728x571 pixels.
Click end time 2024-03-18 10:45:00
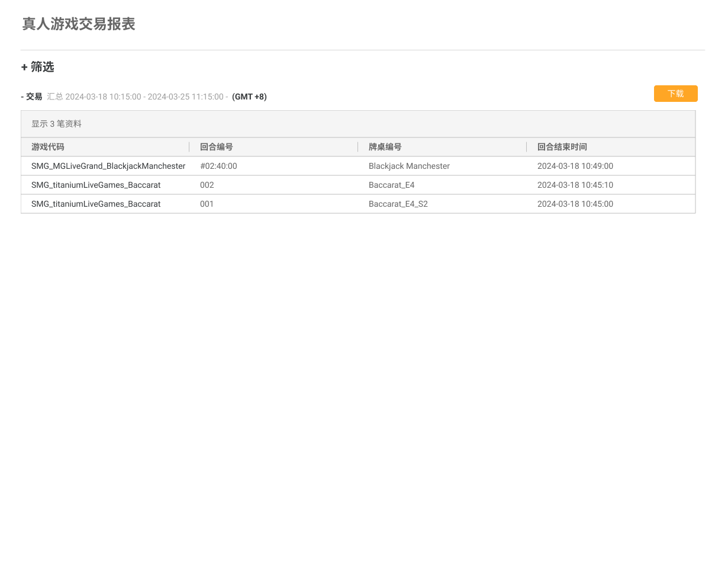575,204
